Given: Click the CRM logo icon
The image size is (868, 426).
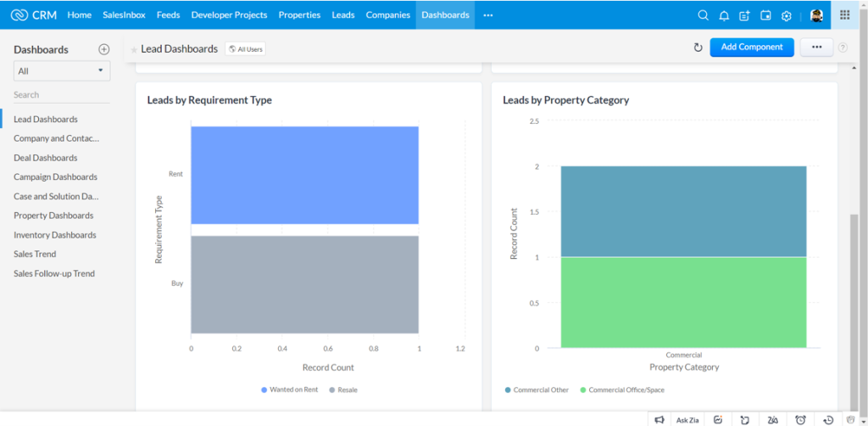Looking at the screenshot, I should 19,15.
